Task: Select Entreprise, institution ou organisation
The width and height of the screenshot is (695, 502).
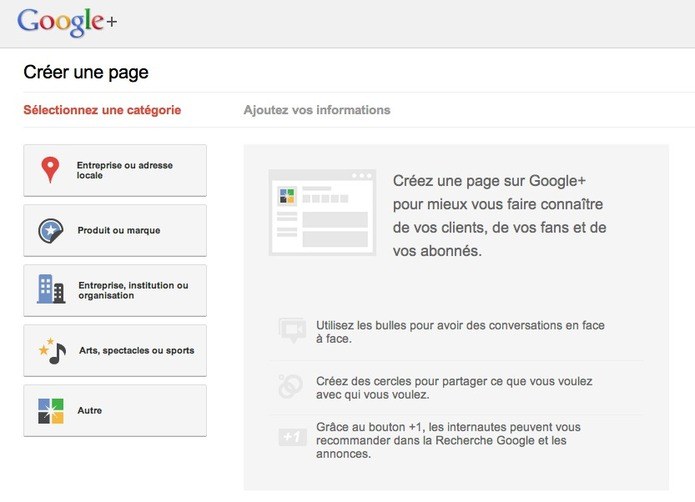Action: point(115,290)
